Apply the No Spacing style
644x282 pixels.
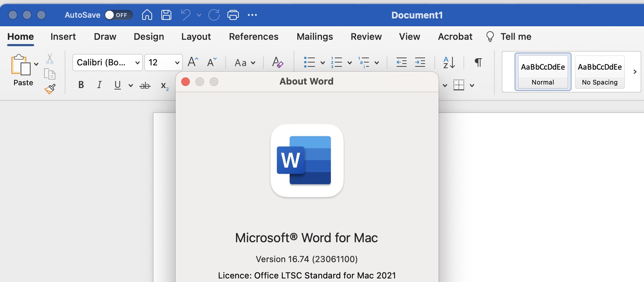600,72
